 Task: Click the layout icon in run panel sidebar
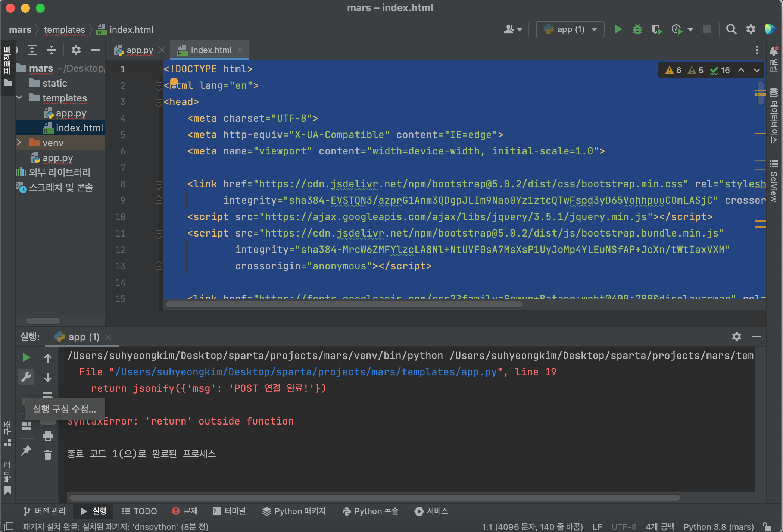[x=26, y=426]
